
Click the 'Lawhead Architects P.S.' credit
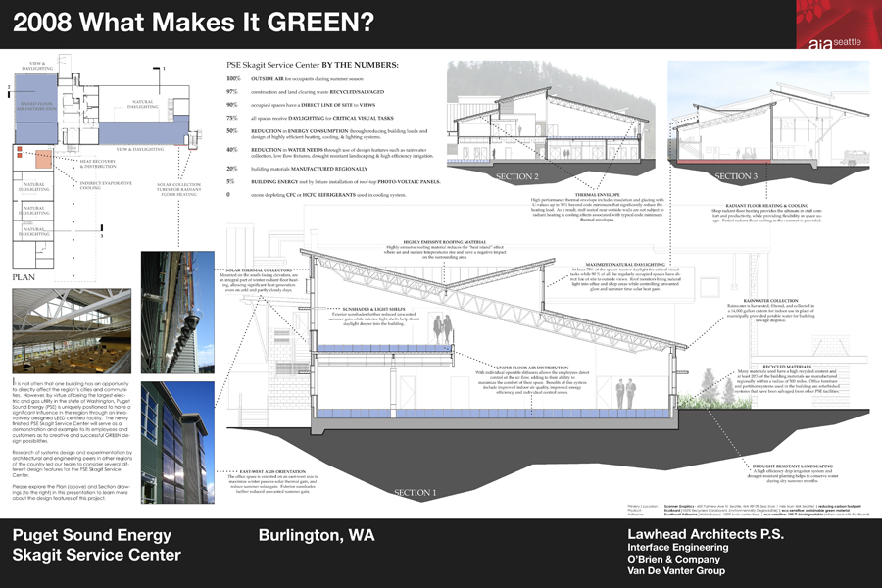pos(706,534)
